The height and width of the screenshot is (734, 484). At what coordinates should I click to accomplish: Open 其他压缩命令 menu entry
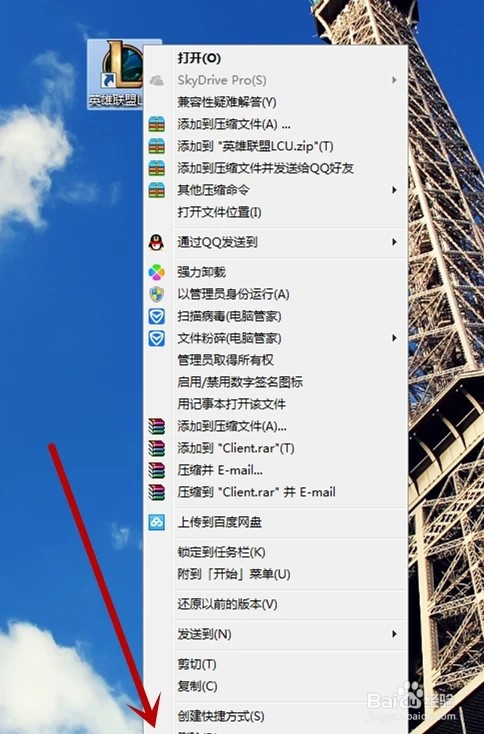click(275, 190)
